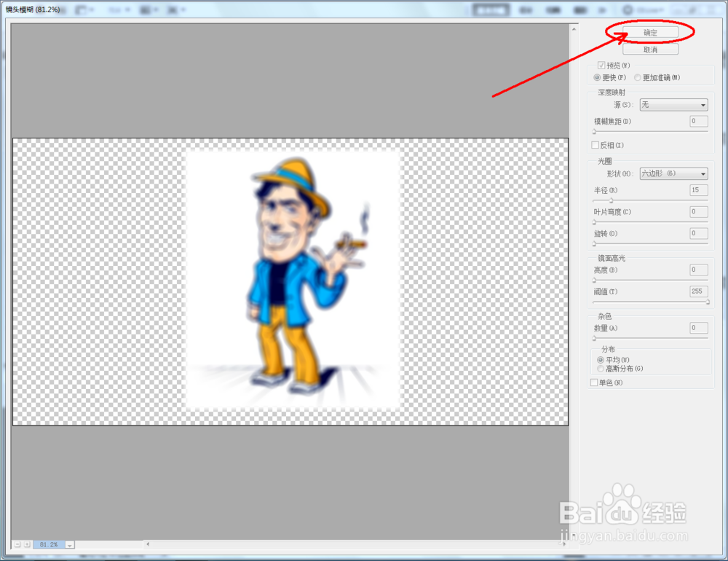728x561 pixels.
Task: Toggle the 预览(P) preview checkbox
Action: 601,65
